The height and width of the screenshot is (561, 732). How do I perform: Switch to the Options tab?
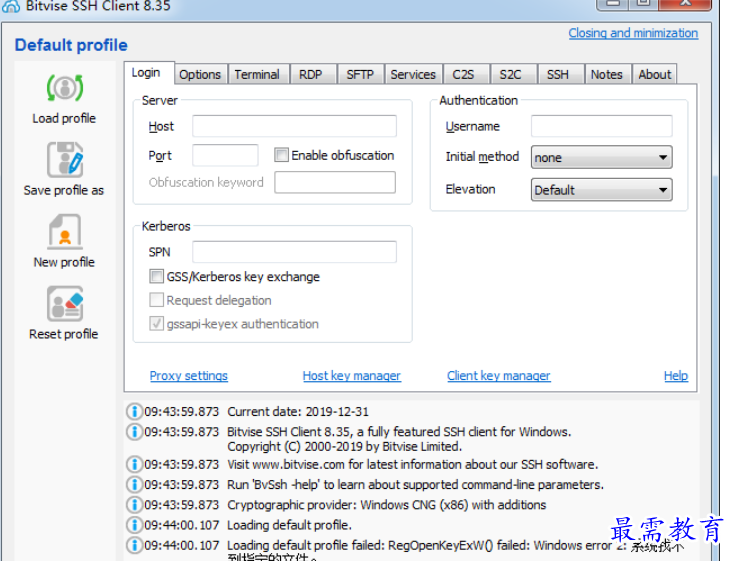[x=200, y=74]
